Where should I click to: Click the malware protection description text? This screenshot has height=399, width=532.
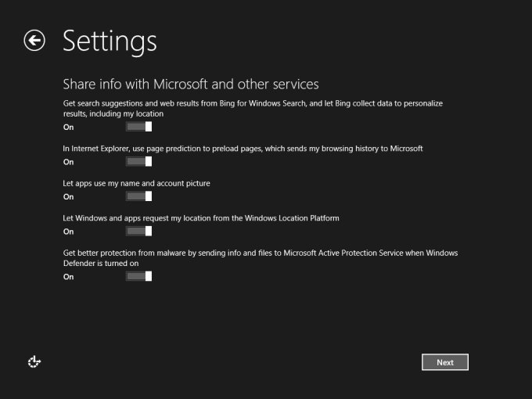[x=260, y=258]
